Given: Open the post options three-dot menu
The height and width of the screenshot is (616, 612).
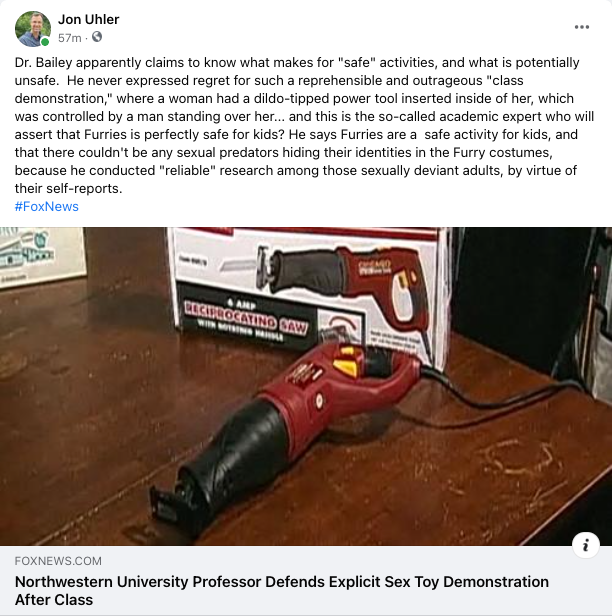Looking at the screenshot, I should (581, 27).
